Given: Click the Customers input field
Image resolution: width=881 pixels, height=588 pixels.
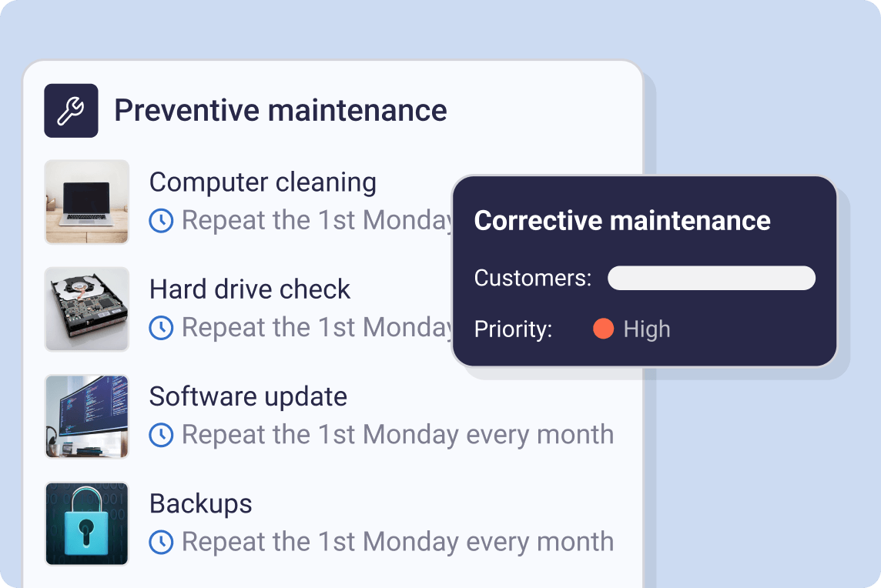Looking at the screenshot, I should [711, 278].
